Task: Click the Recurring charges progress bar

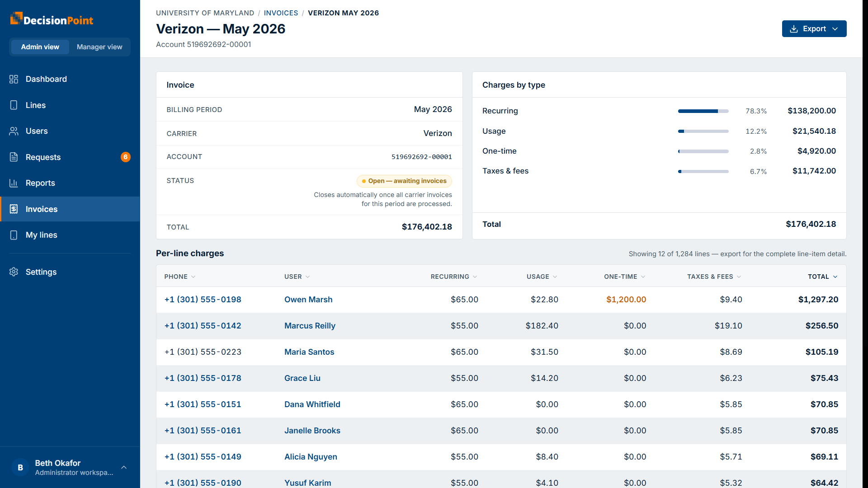Action: [x=703, y=111]
